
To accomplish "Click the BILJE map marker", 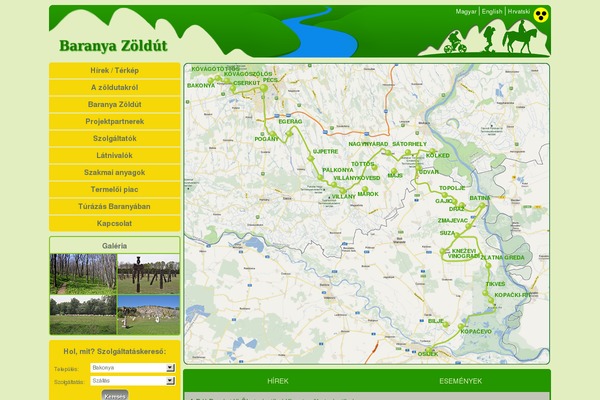I will tap(446, 325).
